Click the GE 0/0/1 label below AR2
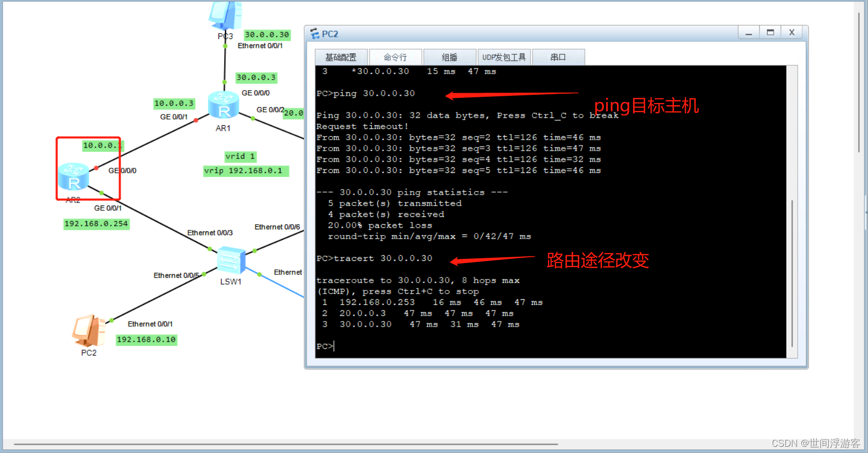Screen dimensions: 868x453 (x=108, y=208)
